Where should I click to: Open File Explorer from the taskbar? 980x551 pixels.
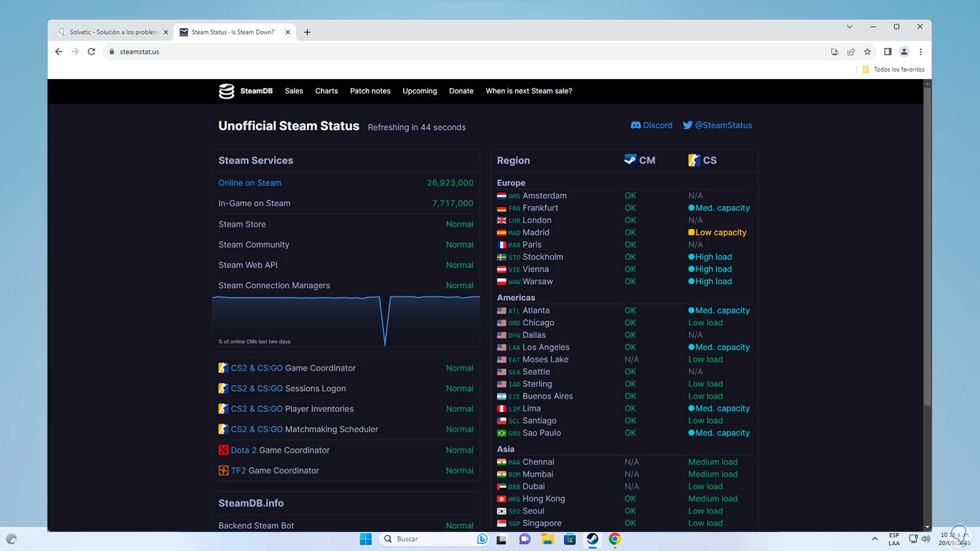547,539
